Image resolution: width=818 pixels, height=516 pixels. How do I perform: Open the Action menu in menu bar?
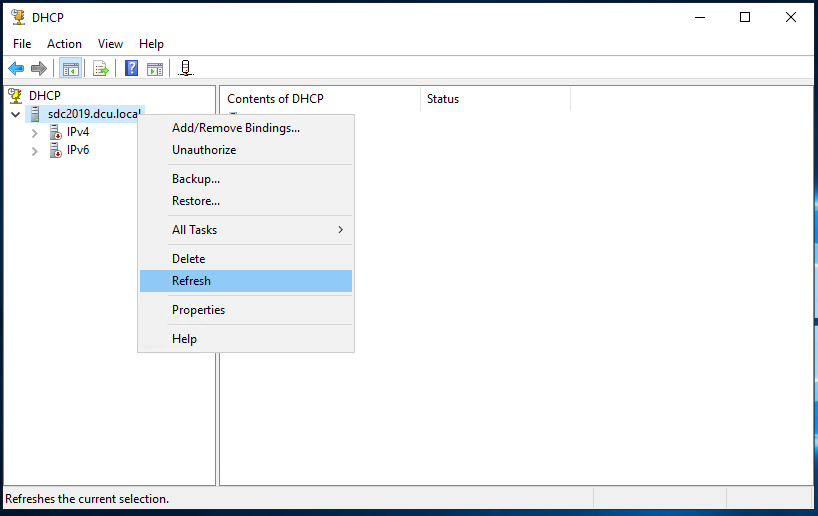click(64, 44)
